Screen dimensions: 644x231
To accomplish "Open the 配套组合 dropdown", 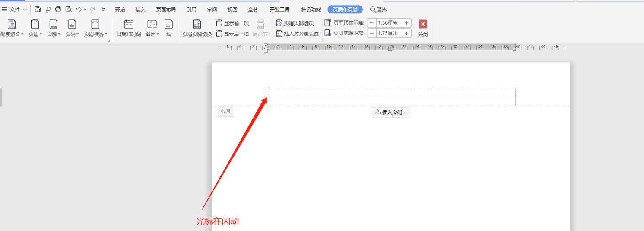I will click(x=12, y=28).
